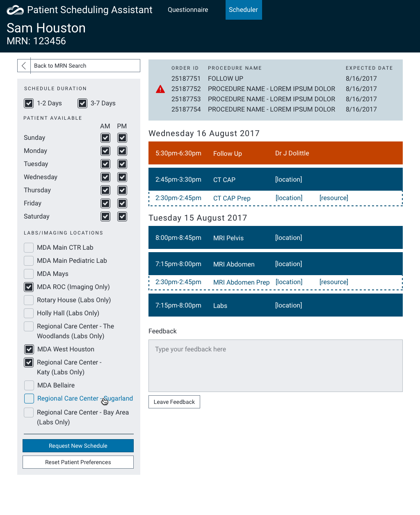This screenshot has height=515, width=420.
Task: Select the MRI Abdomen Prep row
Action: pos(276,282)
